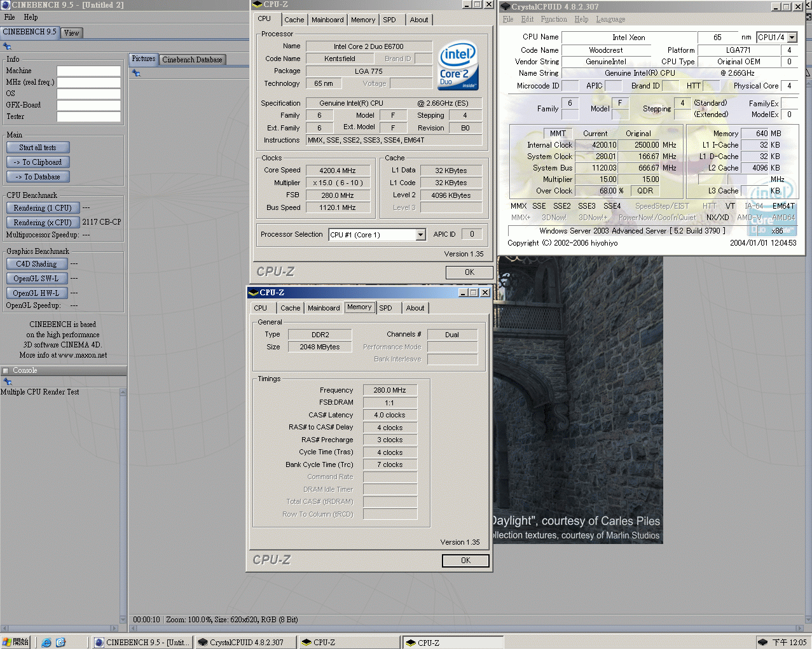Switch to the CINEBENCH 9.5 taskbar button
This screenshot has height=649, width=812.
[142, 643]
